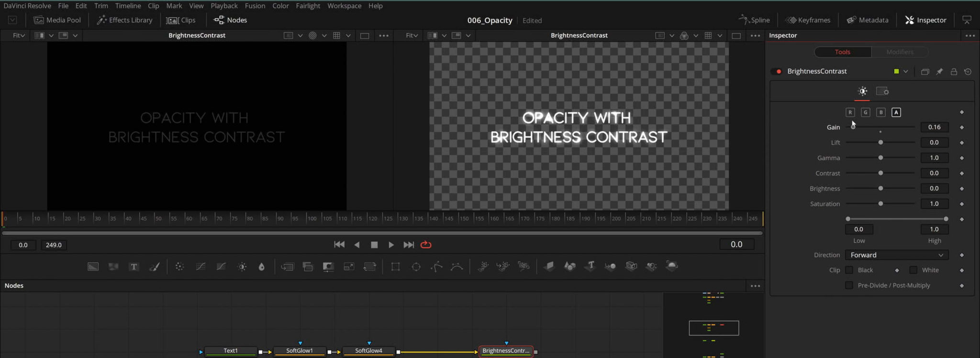This screenshot has width=980, height=358.
Task: Add a Rectangle mask tool
Action: 395,267
